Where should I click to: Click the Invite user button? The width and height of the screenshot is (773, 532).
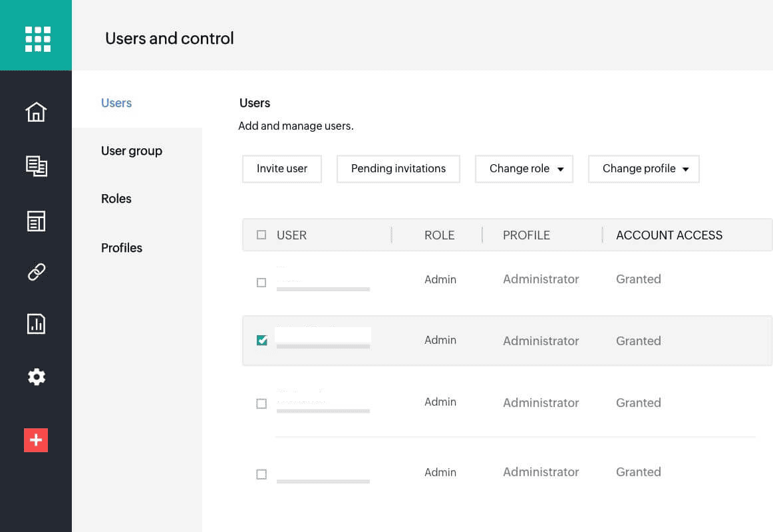point(282,169)
